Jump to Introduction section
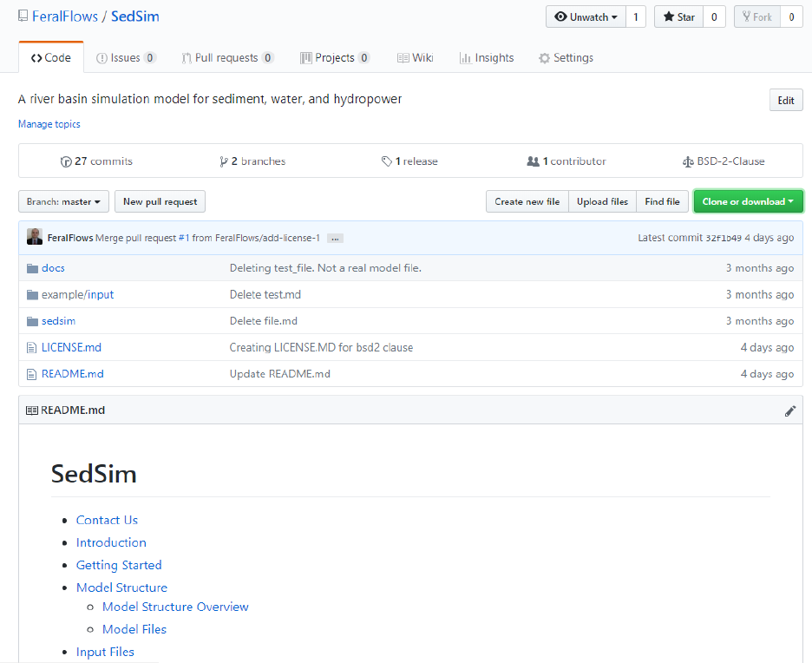The height and width of the screenshot is (663, 812). pyautogui.click(x=111, y=542)
